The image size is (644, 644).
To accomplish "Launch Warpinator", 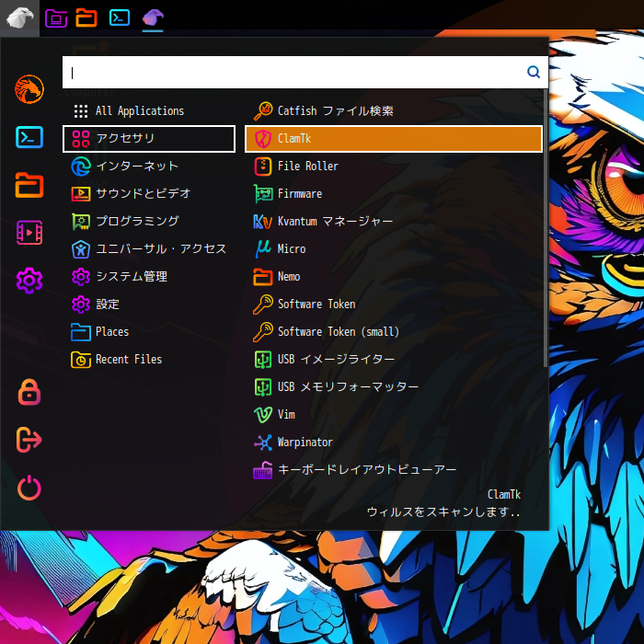I will click(x=394, y=443).
